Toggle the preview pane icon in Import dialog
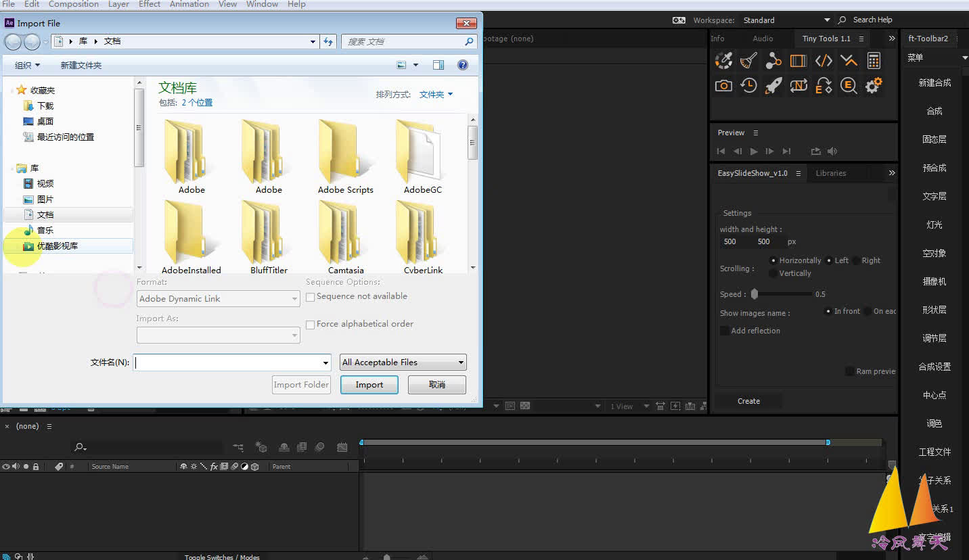Screen dimensions: 969x560 point(438,65)
